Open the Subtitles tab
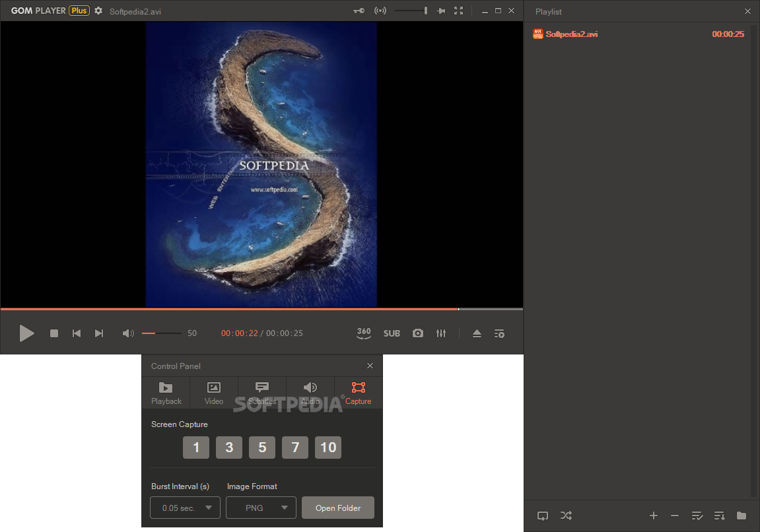760x532 pixels. tap(262, 393)
